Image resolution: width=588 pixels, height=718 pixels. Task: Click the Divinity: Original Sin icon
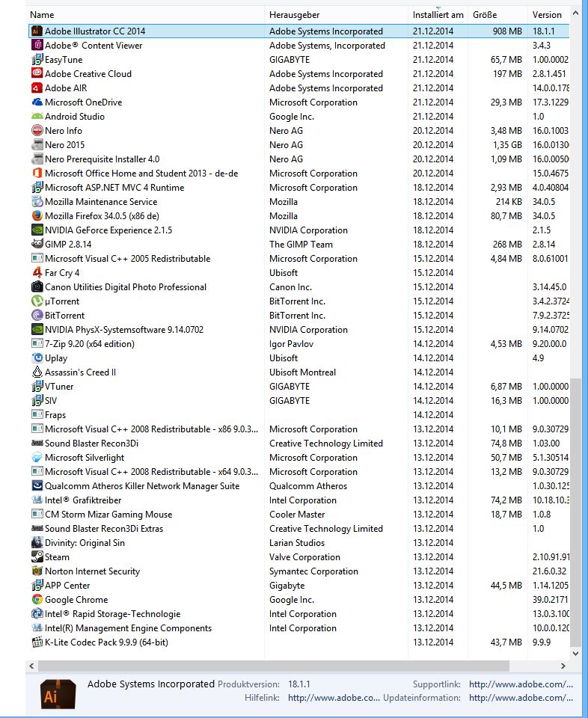click(x=37, y=542)
